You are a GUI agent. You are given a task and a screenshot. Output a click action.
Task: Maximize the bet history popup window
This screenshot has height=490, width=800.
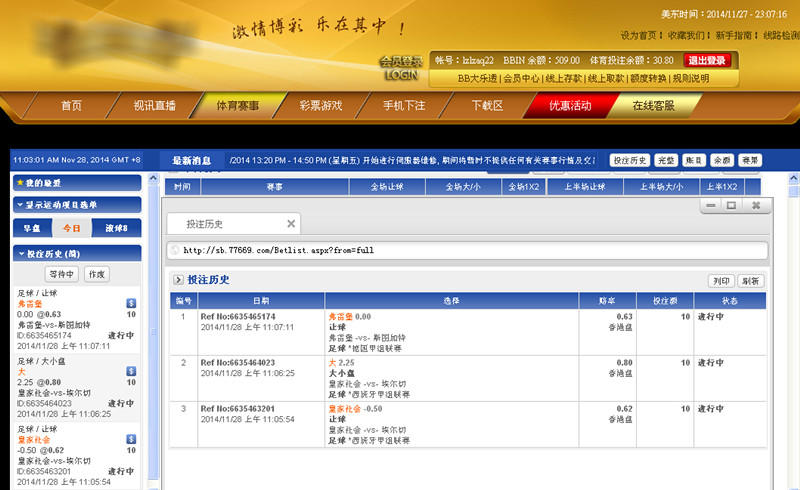(732, 205)
